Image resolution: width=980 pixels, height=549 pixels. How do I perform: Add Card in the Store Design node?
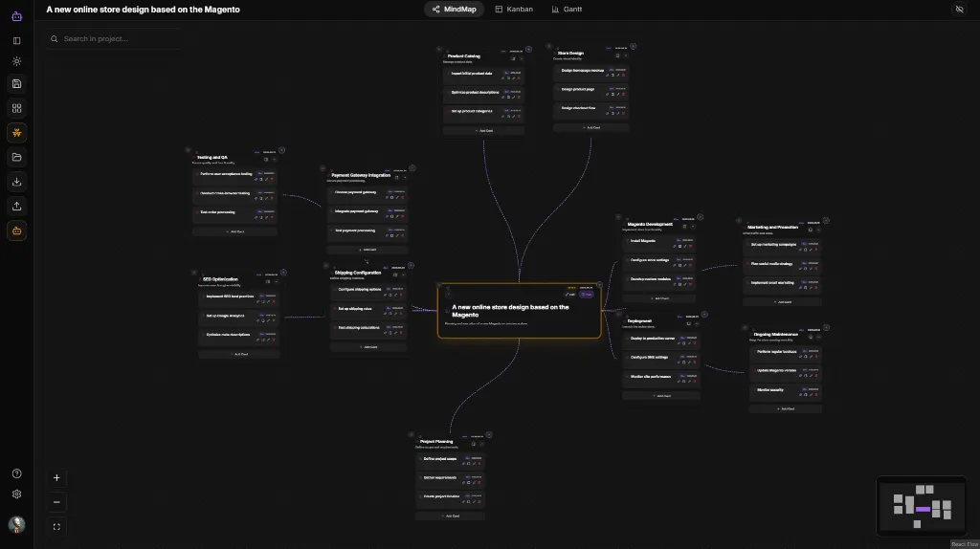pos(591,128)
